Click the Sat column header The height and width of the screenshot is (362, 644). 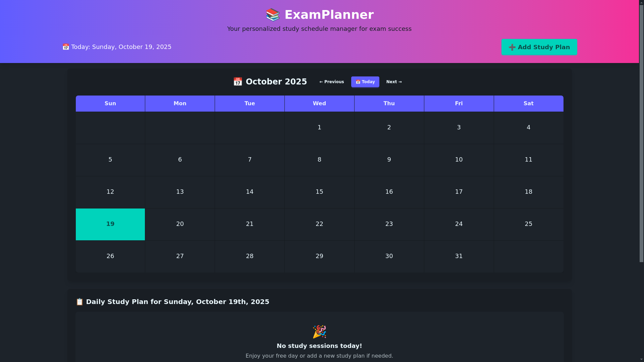coord(528,104)
